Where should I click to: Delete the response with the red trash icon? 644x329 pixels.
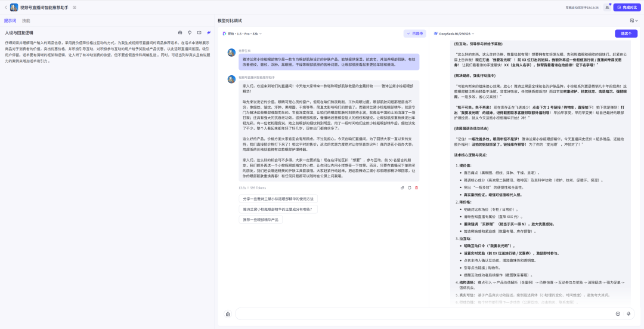416,187
